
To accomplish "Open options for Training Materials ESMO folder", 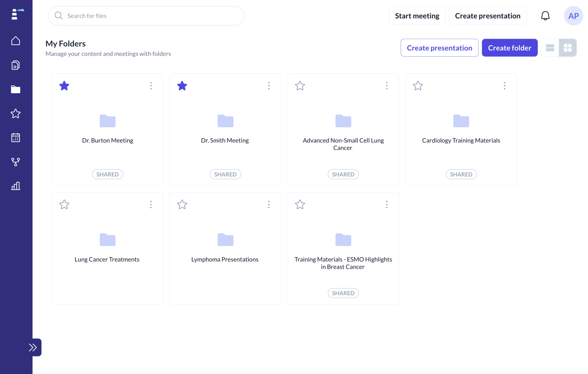I will pyautogui.click(x=387, y=204).
